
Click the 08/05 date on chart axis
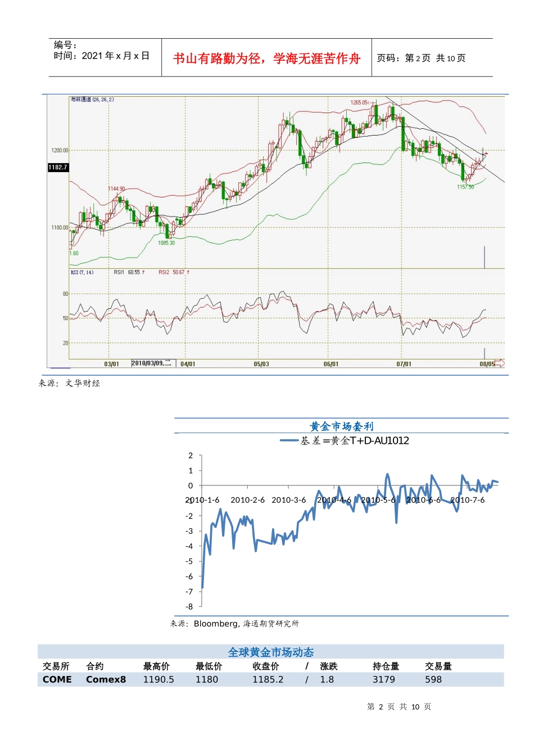pyautogui.click(x=487, y=364)
